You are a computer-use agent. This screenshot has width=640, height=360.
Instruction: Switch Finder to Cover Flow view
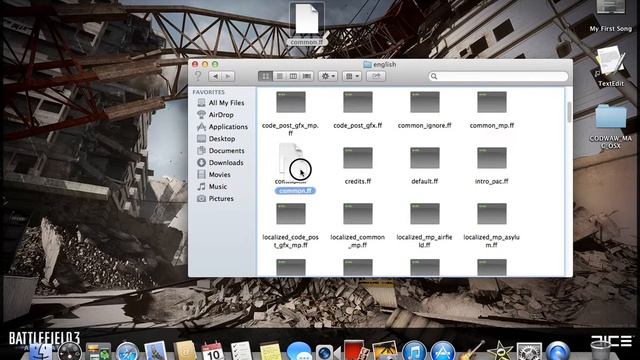[307, 76]
